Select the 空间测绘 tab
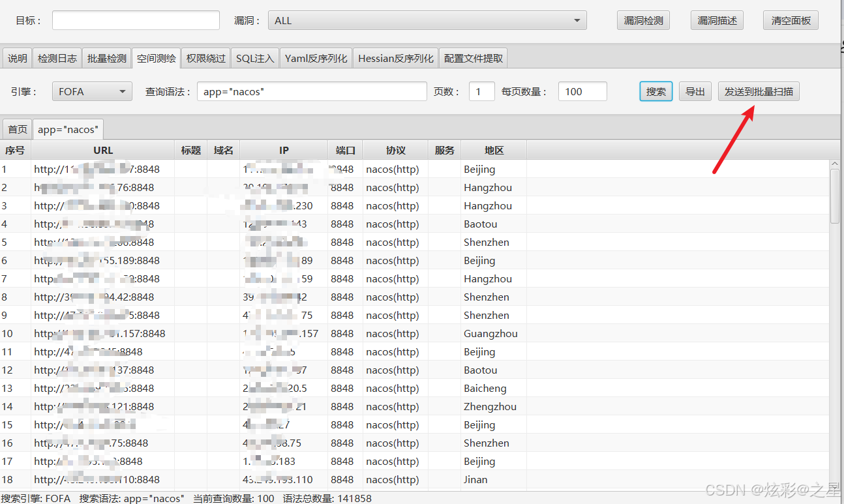The width and height of the screenshot is (844, 504). click(157, 58)
